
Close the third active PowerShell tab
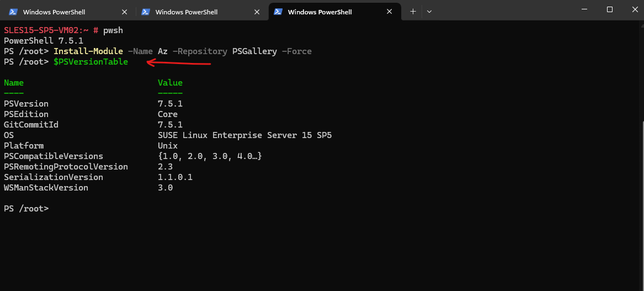tap(390, 12)
